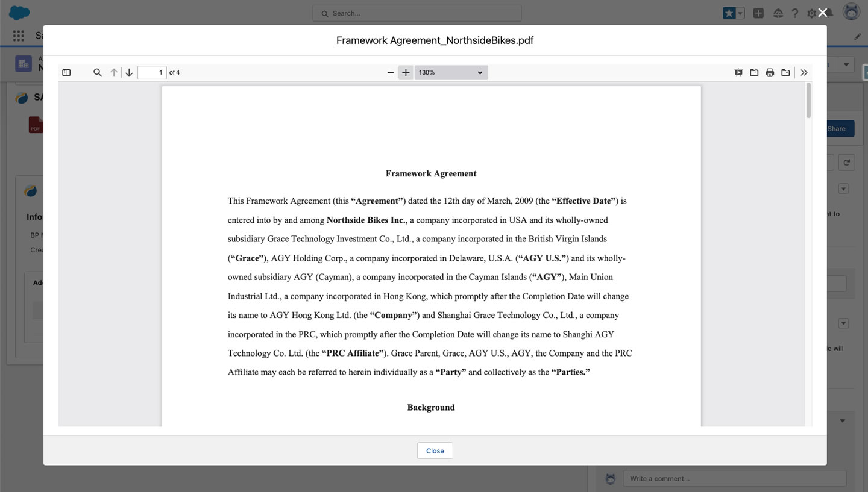868x492 pixels.
Task: Open the record actions dropdown arrow in header
Action: 847,64
